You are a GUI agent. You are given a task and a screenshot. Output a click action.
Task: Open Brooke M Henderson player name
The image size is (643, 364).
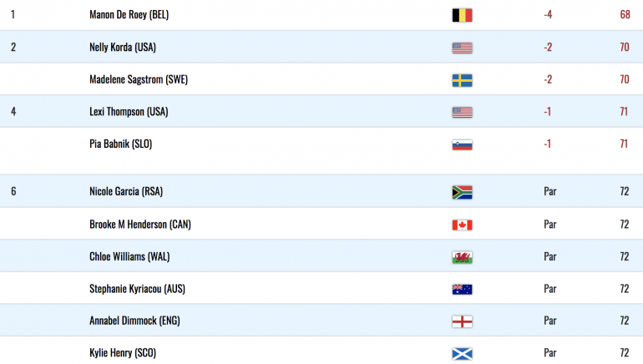click(x=140, y=225)
